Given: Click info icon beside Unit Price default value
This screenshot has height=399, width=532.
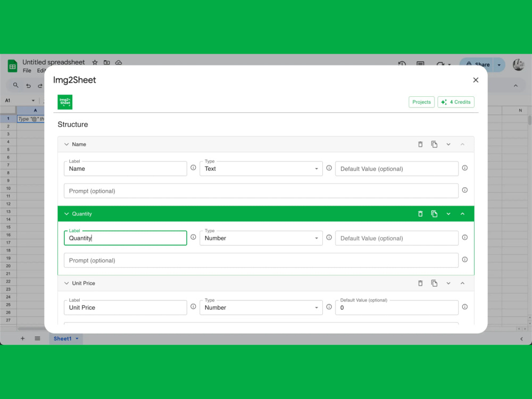Looking at the screenshot, I should [x=465, y=306].
